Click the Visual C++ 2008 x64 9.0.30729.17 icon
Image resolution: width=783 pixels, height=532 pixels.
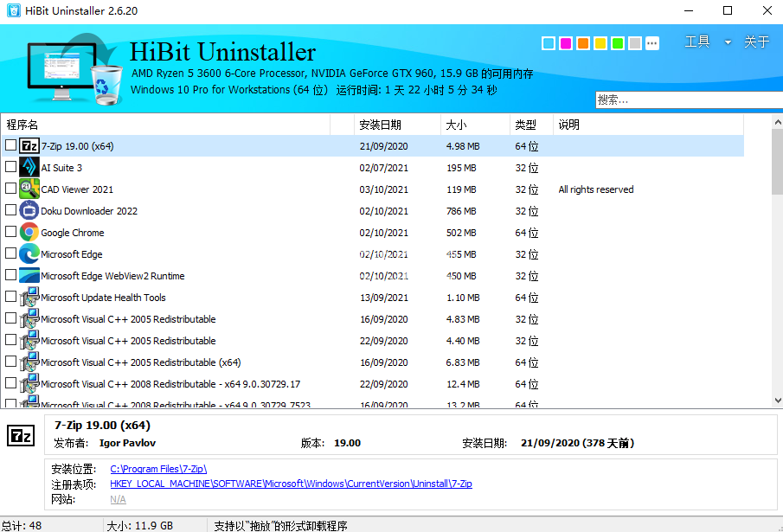[x=29, y=384]
